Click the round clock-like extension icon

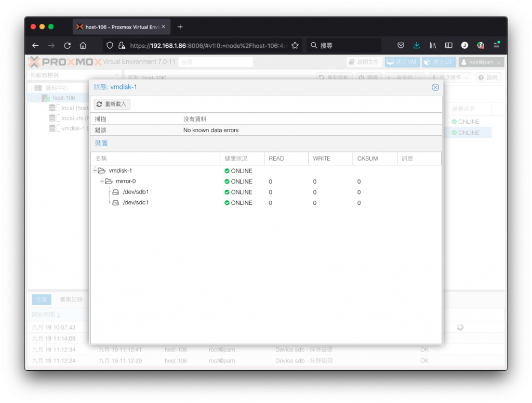(464, 45)
